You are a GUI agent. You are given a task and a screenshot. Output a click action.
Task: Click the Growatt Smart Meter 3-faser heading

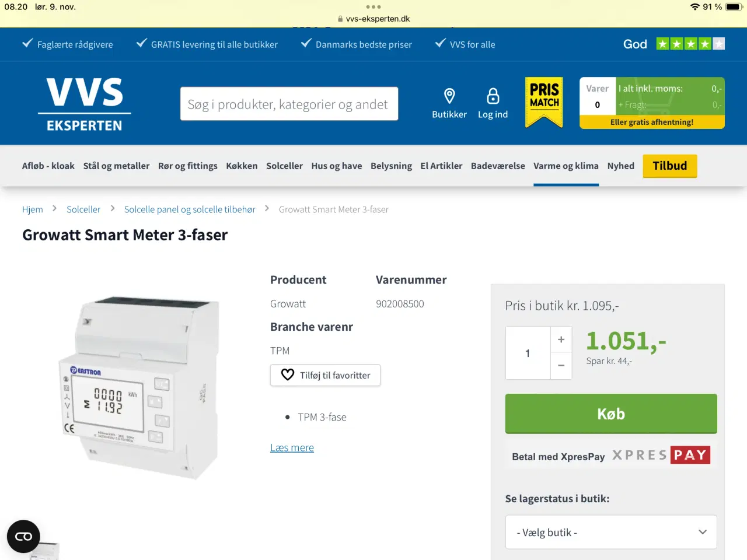point(125,235)
